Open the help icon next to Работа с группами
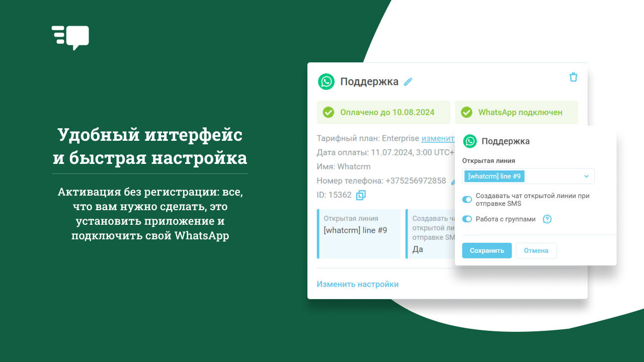The image size is (644, 362). 547,219
